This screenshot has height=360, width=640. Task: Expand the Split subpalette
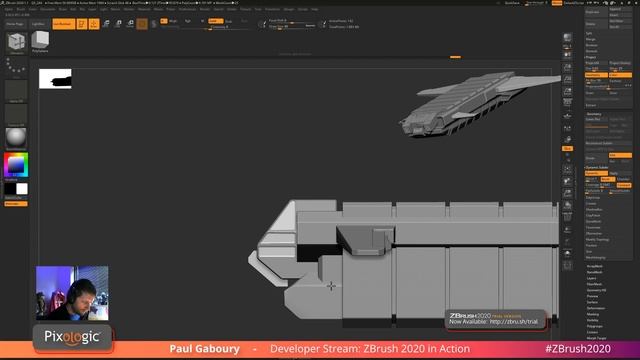pos(589,33)
